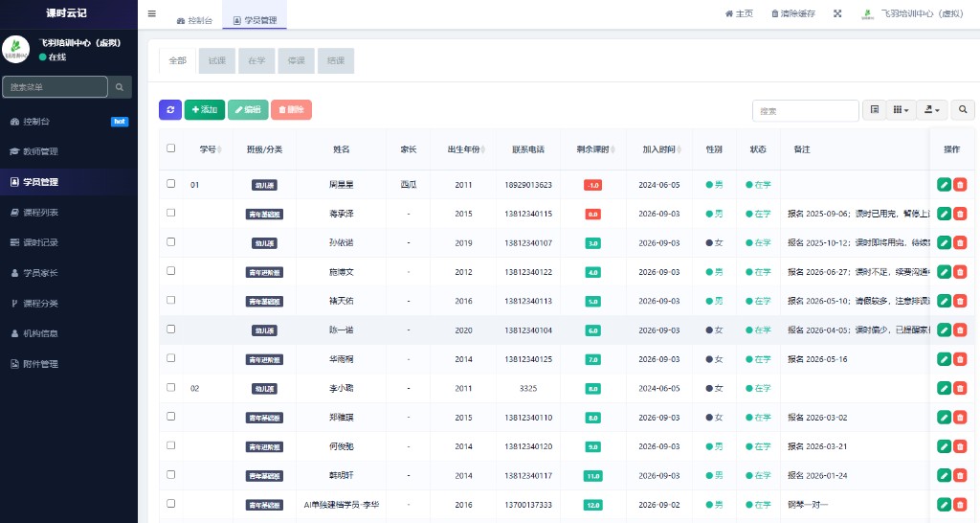The image size is (980, 523).
Task: Edit the student row 周星星
Action: (944, 185)
